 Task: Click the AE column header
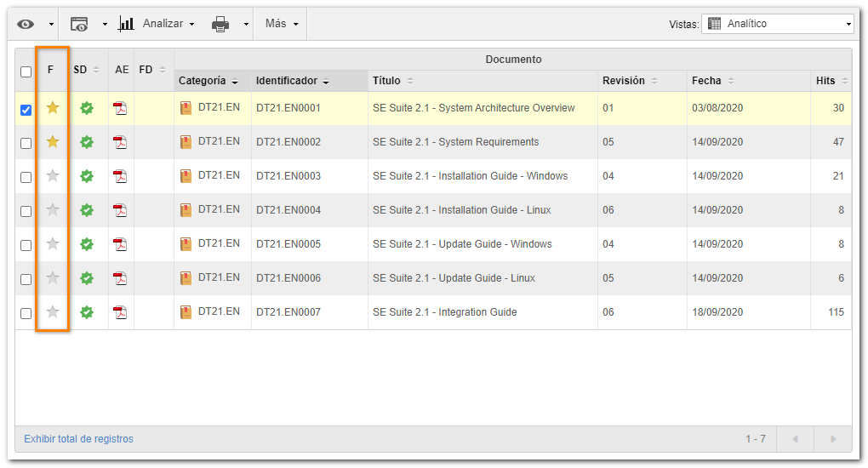[x=122, y=70]
